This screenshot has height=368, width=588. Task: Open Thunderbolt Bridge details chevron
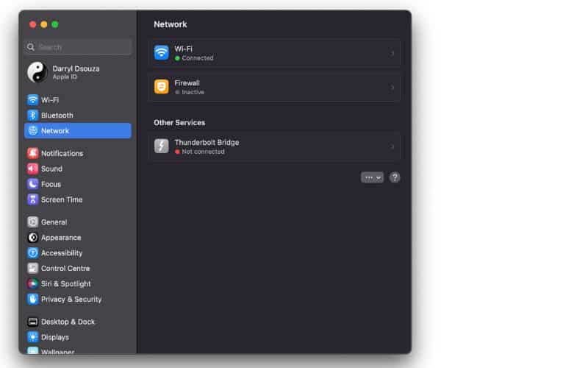click(x=392, y=146)
